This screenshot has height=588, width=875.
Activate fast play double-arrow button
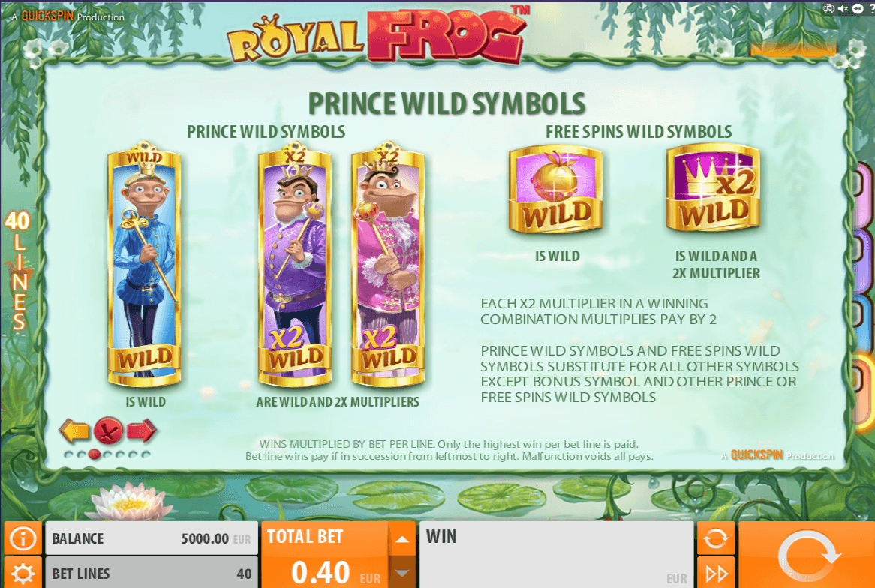(x=715, y=573)
